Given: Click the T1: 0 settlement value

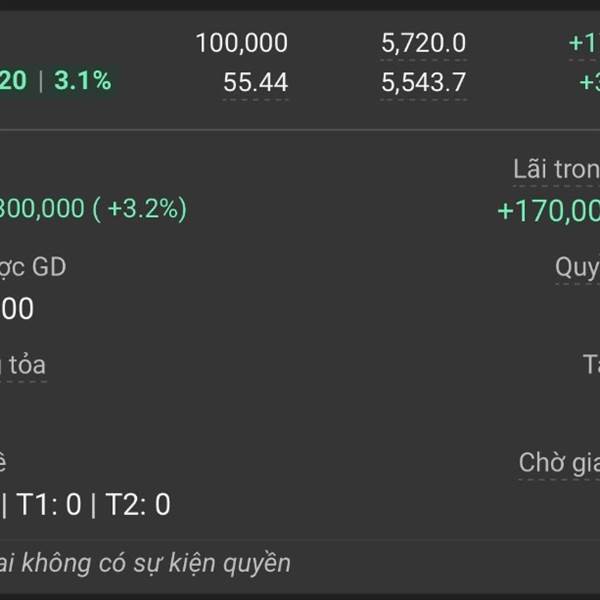Looking at the screenshot, I should (49, 504).
